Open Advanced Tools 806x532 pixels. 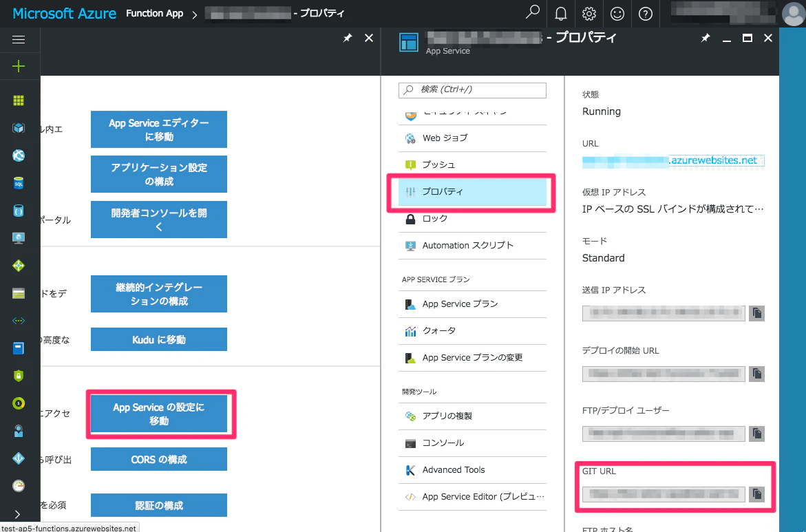tap(472, 470)
